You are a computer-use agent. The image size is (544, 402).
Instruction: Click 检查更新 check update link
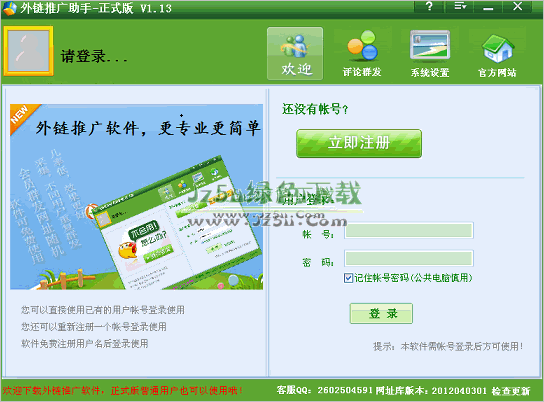point(511,391)
